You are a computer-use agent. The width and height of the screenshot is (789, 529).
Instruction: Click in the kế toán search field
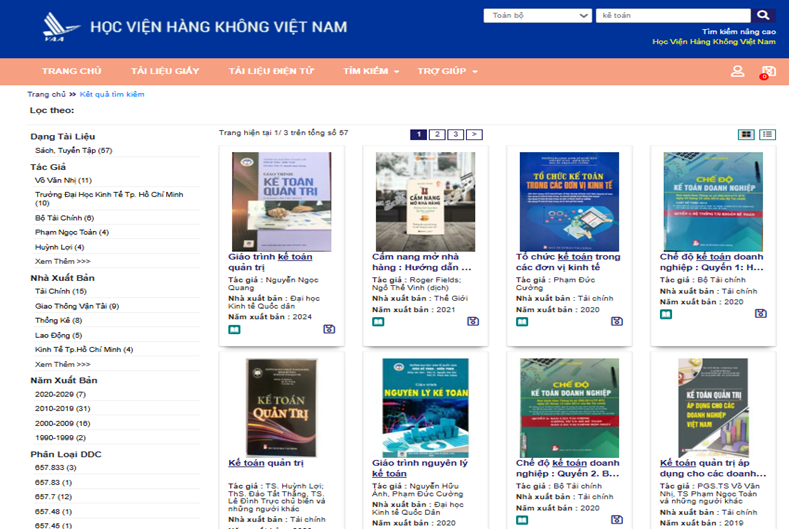coord(673,16)
